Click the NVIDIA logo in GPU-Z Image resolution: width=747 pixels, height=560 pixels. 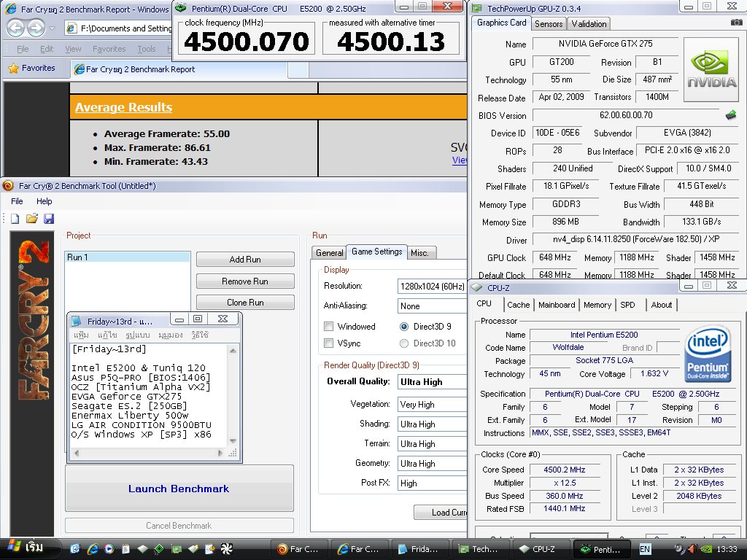(x=712, y=69)
